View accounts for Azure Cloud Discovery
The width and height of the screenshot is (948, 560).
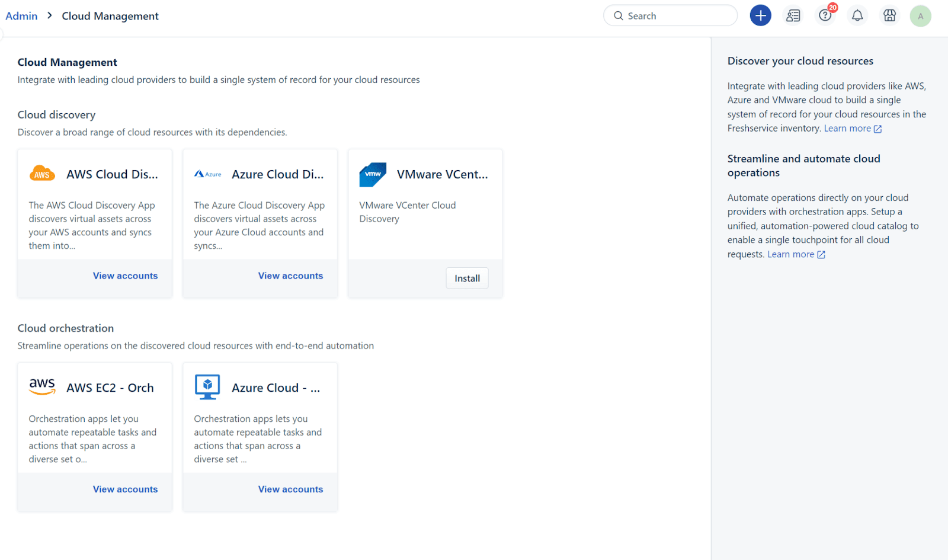(290, 276)
